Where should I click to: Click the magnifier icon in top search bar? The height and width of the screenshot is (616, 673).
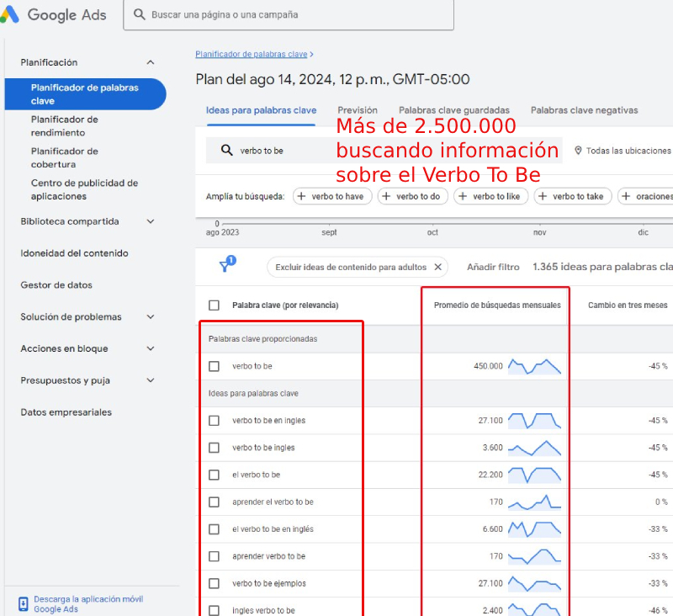(139, 14)
